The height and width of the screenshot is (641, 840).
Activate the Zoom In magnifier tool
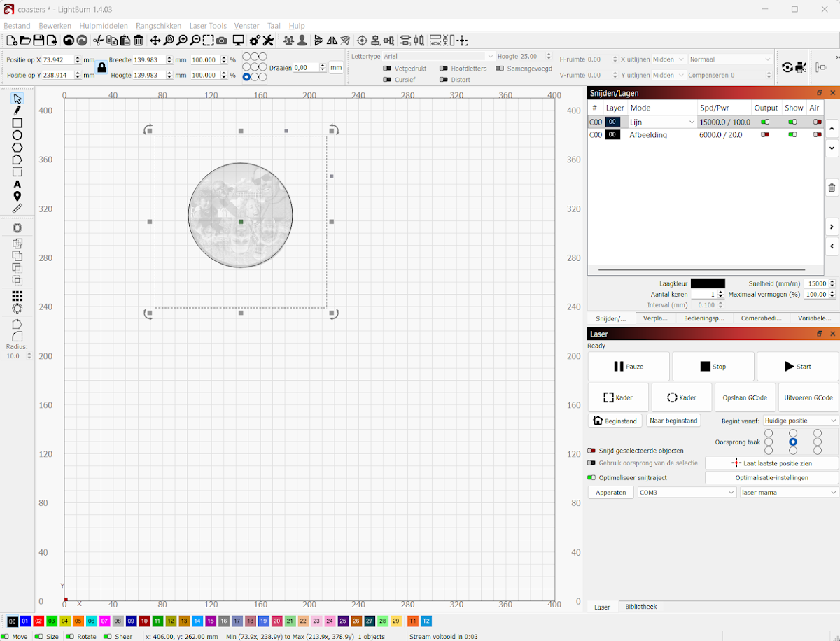182,41
